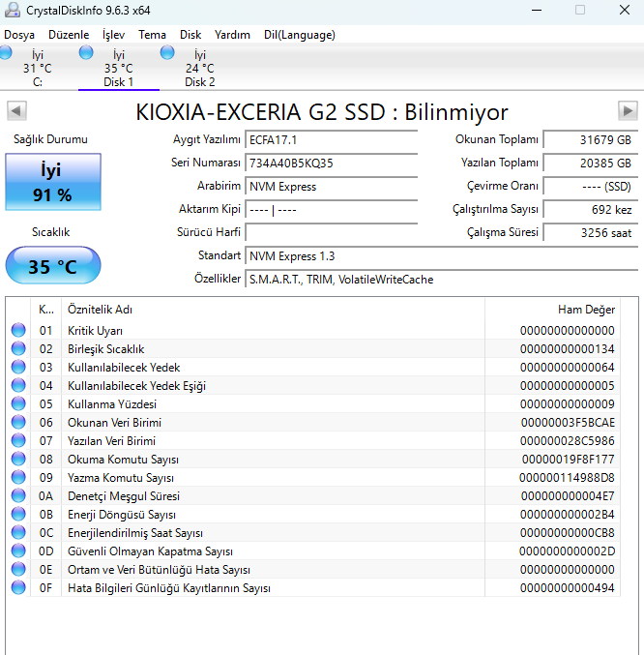Select the Disk 2 drive tab
Image resolution: width=644 pixels, height=655 pixels.
(x=199, y=69)
